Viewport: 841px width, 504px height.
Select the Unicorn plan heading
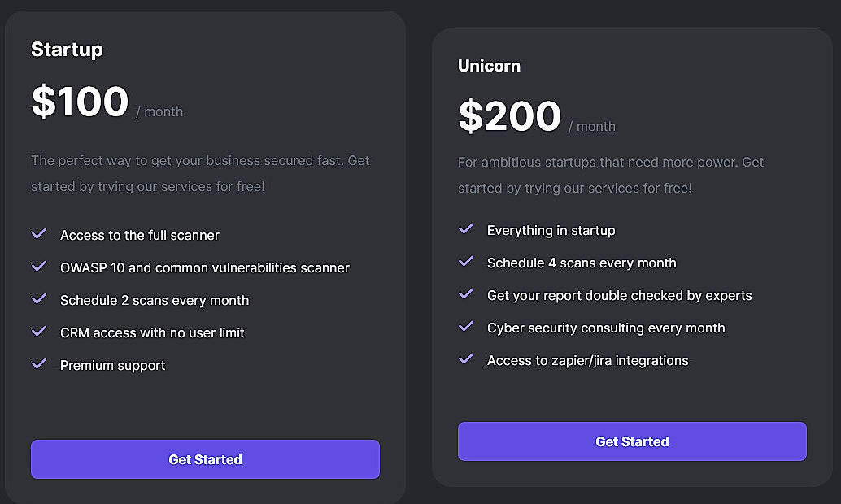coord(489,67)
